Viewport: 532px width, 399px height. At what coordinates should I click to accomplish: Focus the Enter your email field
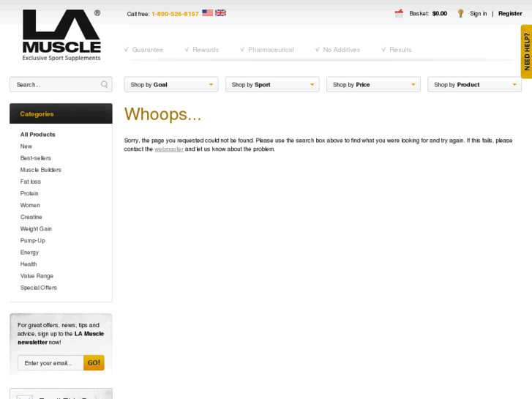pyautogui.click(x=50, y=363)
